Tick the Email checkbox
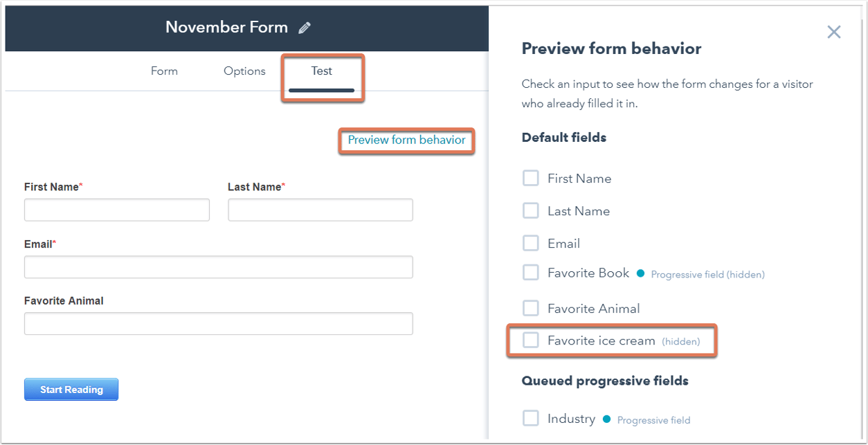This screenshot has height=445, width=868. (x=531, y=244)
